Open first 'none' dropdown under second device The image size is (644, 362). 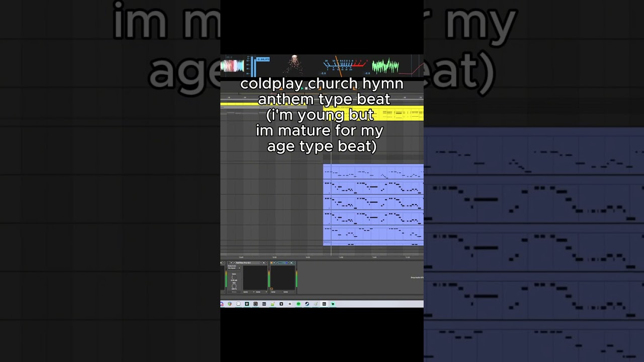(276, 292)
